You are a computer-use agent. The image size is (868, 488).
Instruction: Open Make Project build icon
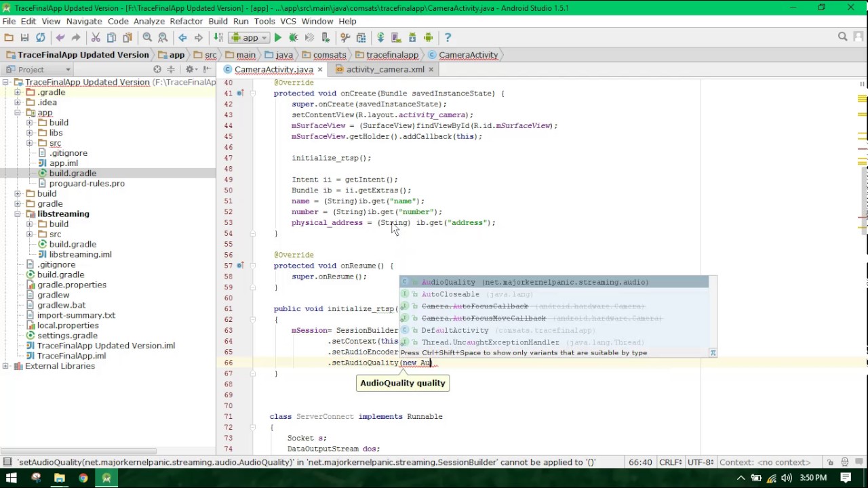218,38
